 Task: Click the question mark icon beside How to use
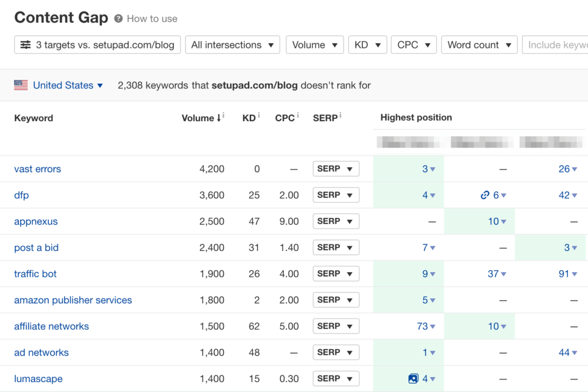pos(119,18)
